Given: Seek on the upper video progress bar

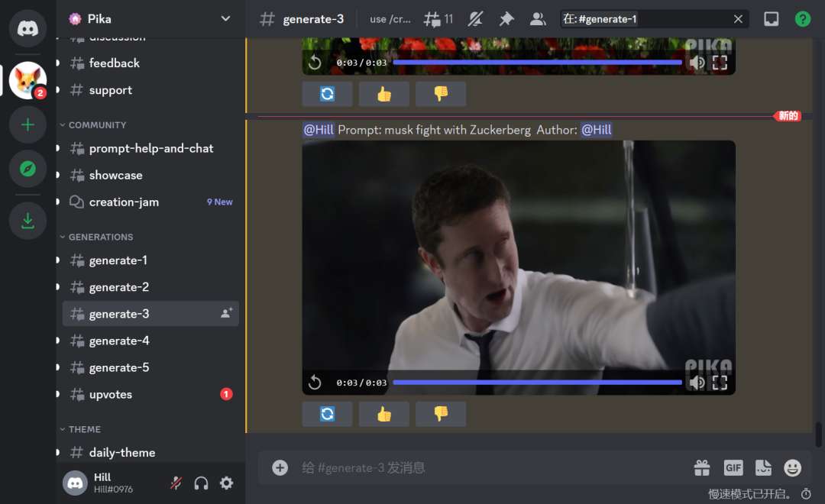Looking at the screenshot, I should (537, 63).
